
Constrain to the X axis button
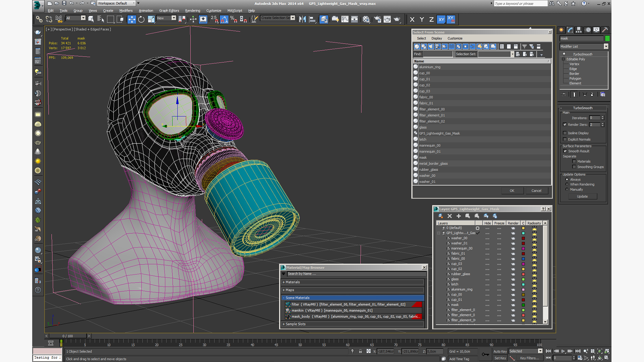412,19
